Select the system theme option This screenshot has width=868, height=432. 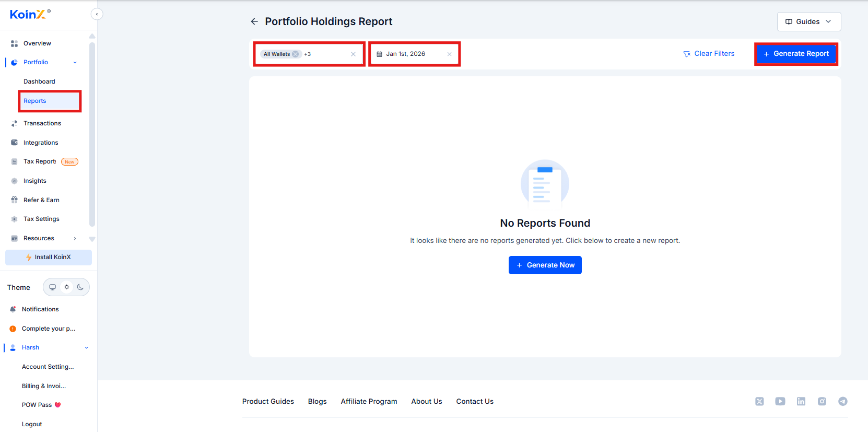(x=52, y=287)
